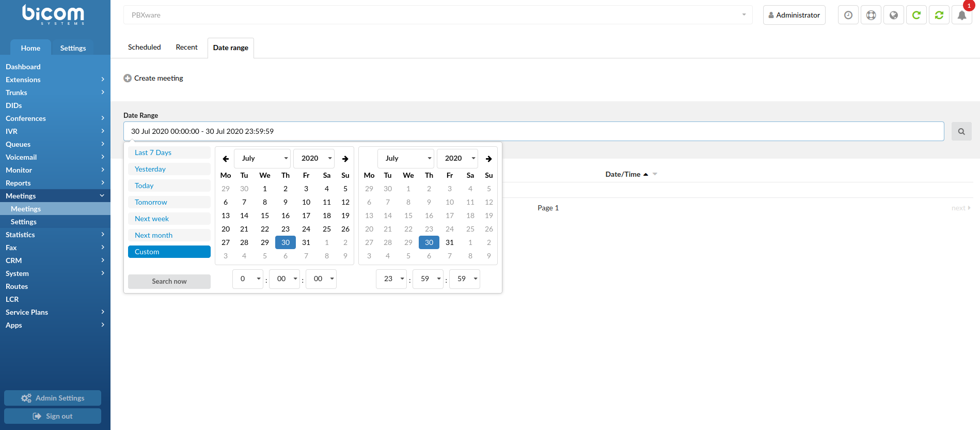Screen dimensions: 980x430
Task: Choose the Yesterday range
Action: 169,169
